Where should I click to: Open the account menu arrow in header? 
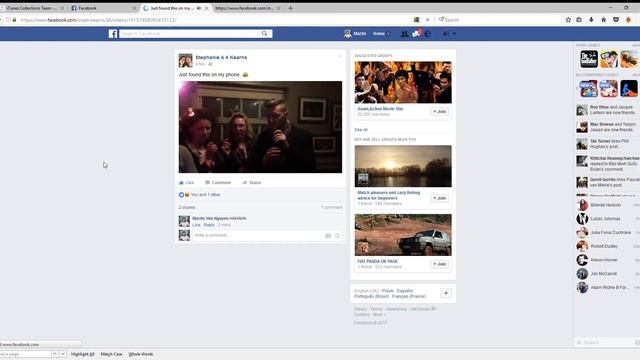[454, 34]
